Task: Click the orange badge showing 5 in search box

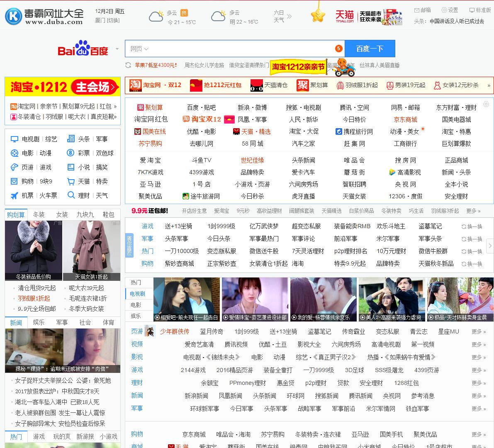Action: (x=339, y=49)
